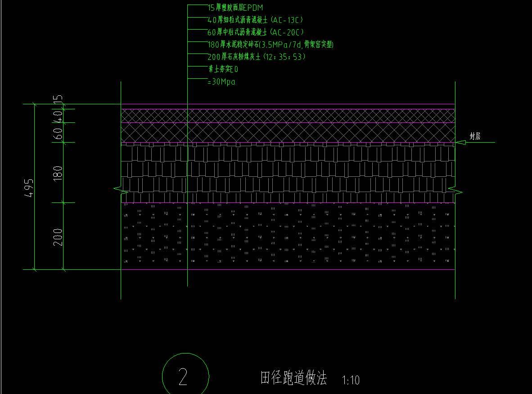Click the dotted lime-fly-ash soil hatch layer
This screenshot has height=394, width=532.
click(288, 236)
